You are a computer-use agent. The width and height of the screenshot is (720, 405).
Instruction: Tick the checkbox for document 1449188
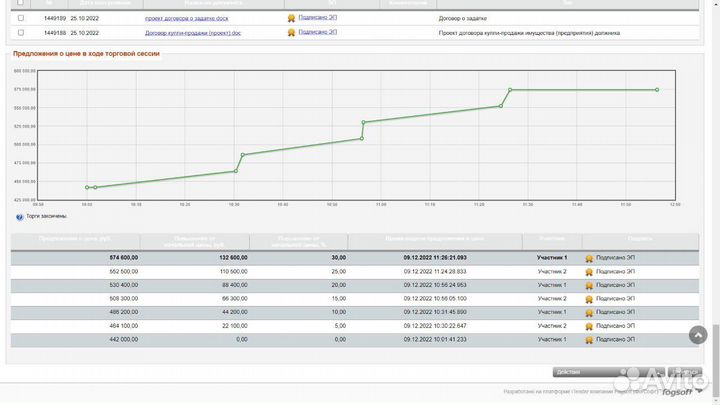21,32
